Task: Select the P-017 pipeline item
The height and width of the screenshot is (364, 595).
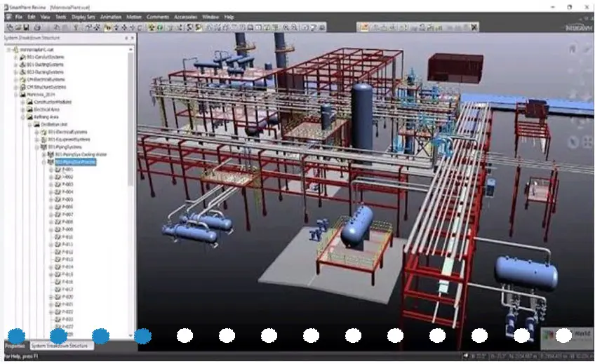Action: click(x=67, y=290)
